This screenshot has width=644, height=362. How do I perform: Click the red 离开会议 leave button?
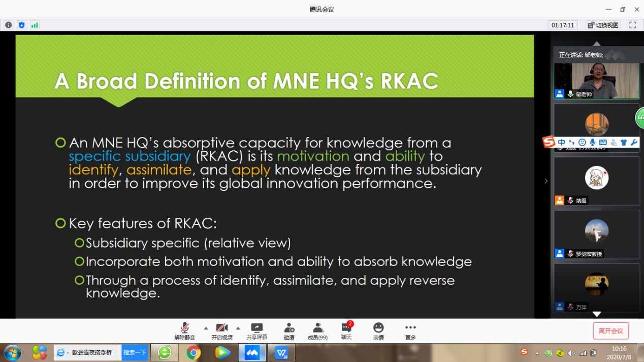pyautogui.click(x=610, y=331)
